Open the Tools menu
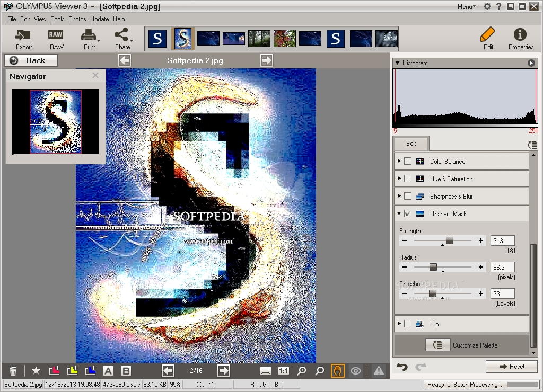 click(57, 19)
